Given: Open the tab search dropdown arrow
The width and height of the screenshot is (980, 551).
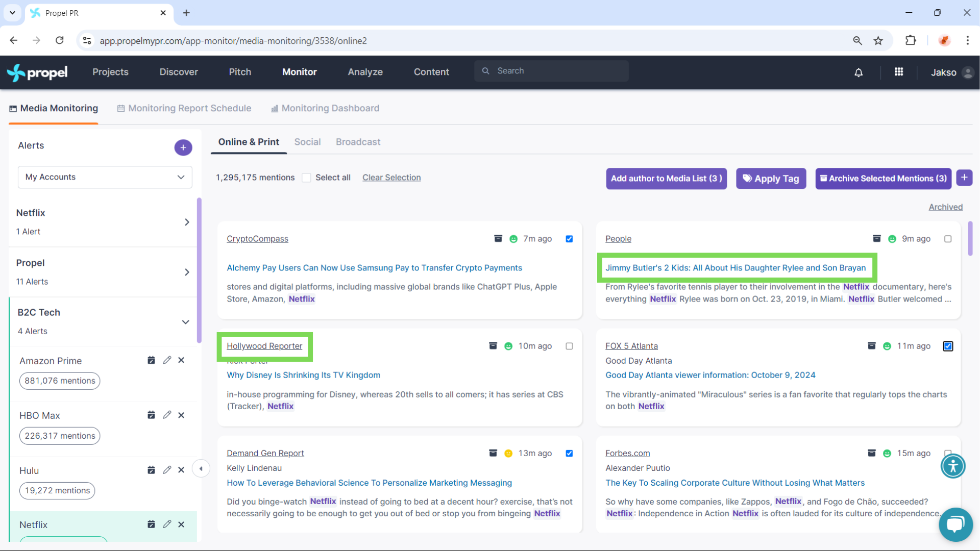Looking at the screenshot, I should [x=12, y=13].
